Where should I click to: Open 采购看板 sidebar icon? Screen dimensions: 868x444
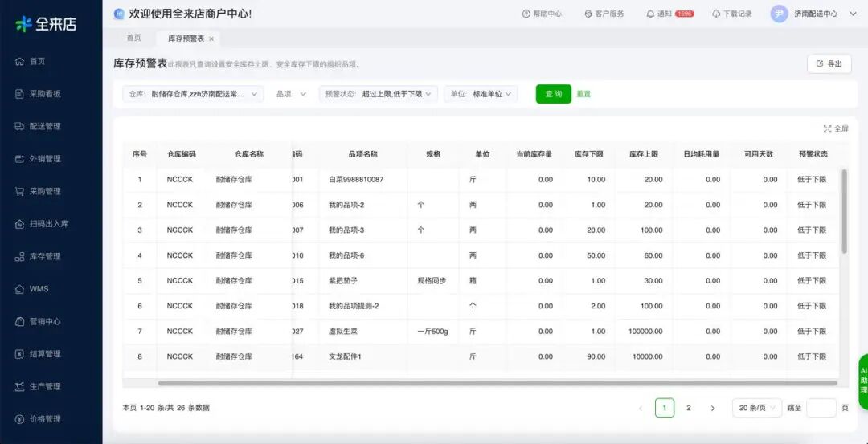[19, 94]
